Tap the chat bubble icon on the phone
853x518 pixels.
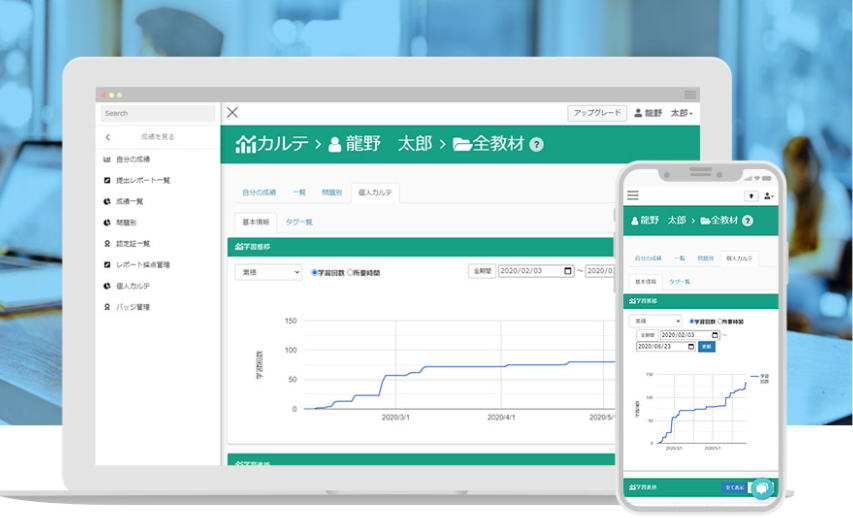pyautogui.click(x=761, y=488)
